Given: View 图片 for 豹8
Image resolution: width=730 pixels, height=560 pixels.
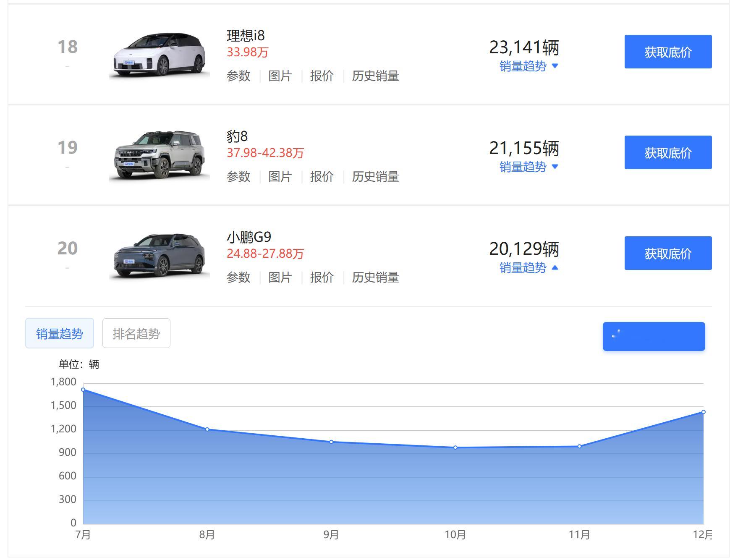Looking at the screenshot, I should [280, 177].
